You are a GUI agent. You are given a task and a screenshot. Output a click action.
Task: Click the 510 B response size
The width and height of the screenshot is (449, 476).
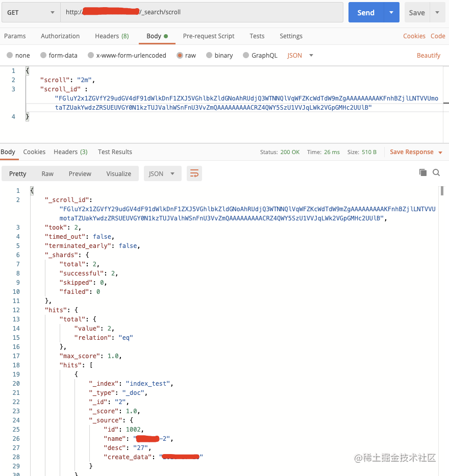point(369,152)
